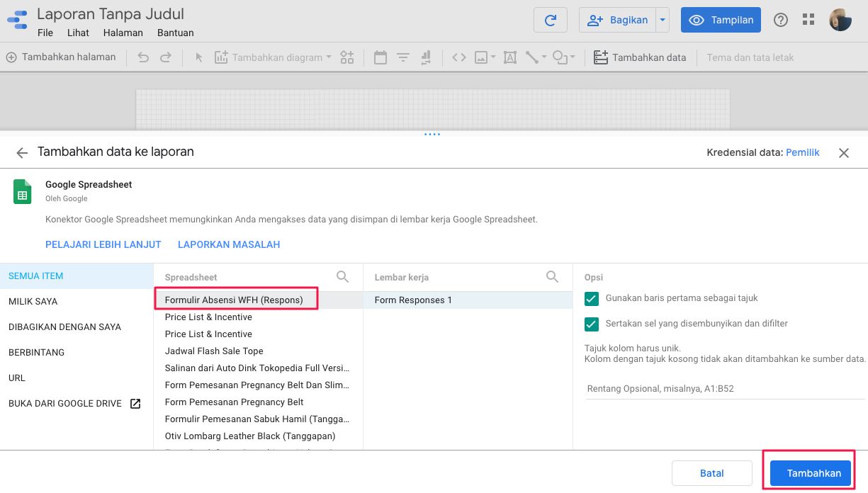Expand the Tambahkan diagram dropdown
The height and width of the screenshot is (493, 868).
(329, 57)
